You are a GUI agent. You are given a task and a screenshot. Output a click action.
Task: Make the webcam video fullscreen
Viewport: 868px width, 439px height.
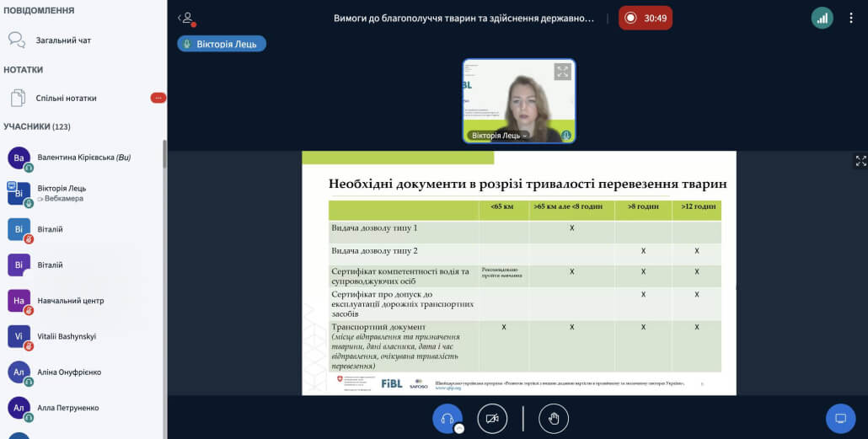[x=562, y=72]
